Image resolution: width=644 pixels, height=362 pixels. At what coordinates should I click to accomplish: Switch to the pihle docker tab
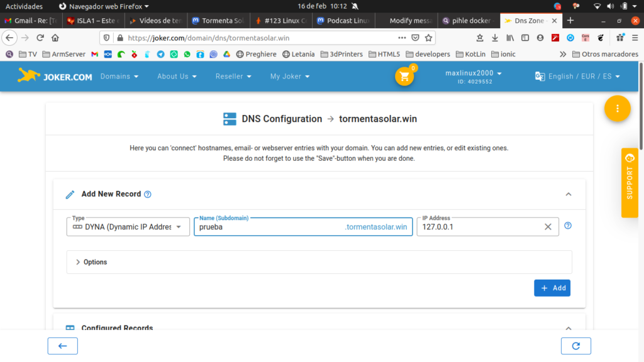pos(468,21)
